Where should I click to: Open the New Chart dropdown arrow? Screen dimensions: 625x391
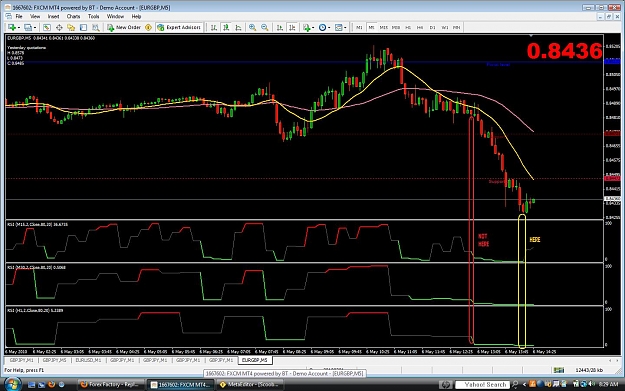pos(18,28)
